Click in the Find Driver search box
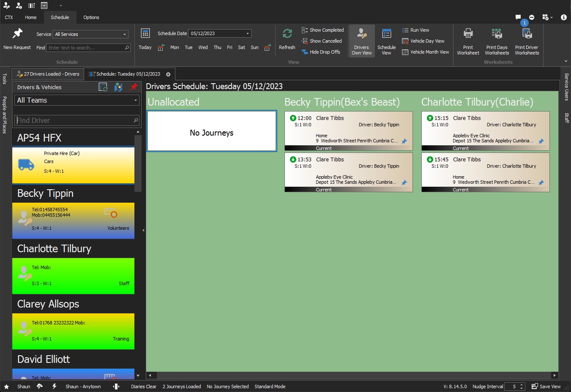Screen dimensions: 571x392 pos(76,120)
